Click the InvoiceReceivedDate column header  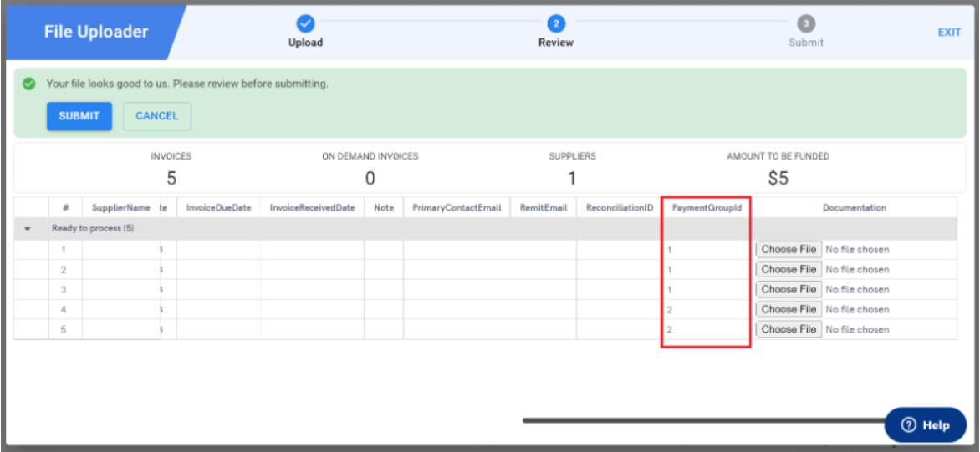[x=313, y=208]
